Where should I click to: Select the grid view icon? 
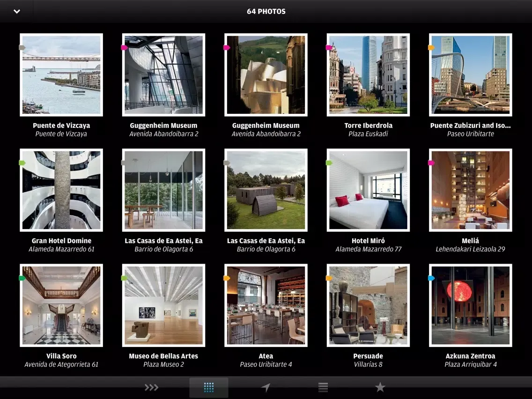pyautogui.click(x=209, y=387)
